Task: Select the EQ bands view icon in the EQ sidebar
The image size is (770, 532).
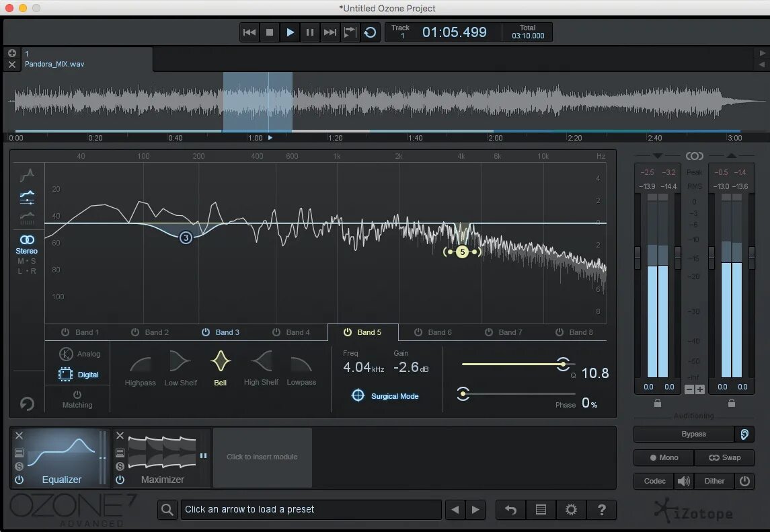Action: (x=27, y=197)
